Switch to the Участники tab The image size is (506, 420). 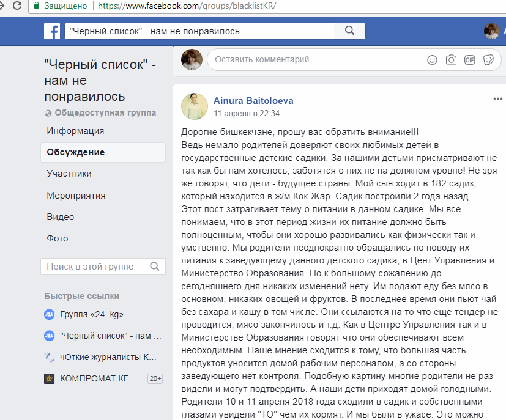[x=69, y=174]
